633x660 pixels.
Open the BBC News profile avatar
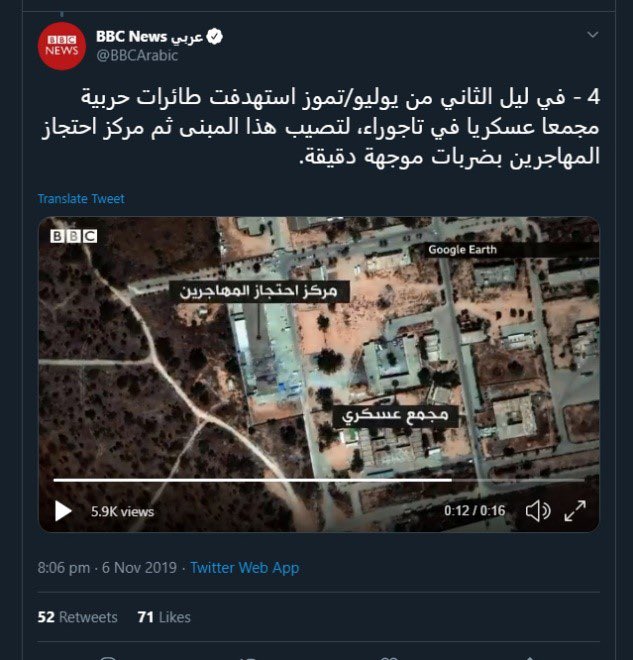point(61,46)
